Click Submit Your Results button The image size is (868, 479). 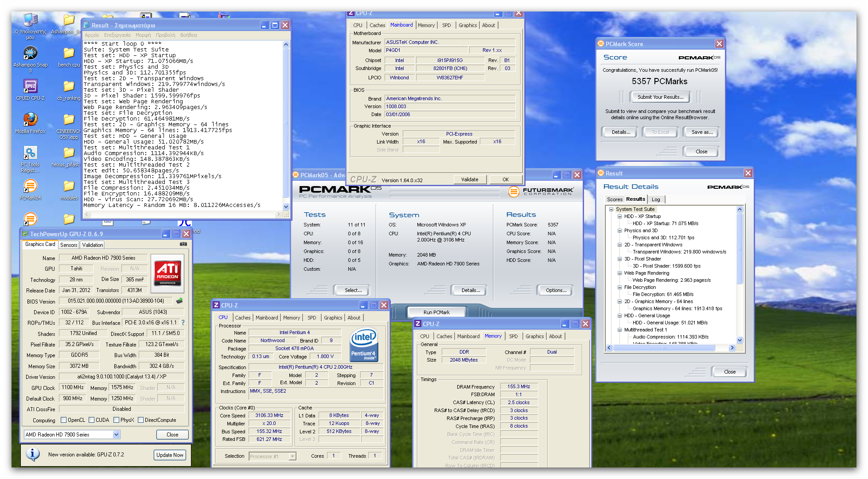(x=660, y=97)
